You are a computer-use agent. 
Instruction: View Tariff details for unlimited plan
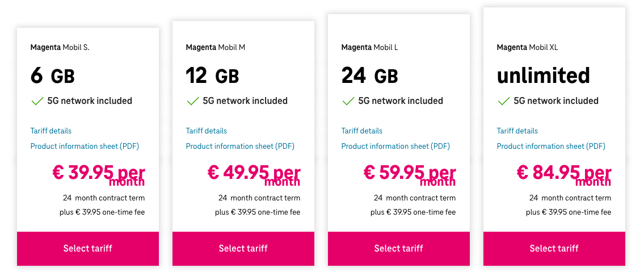coord(517,131)
